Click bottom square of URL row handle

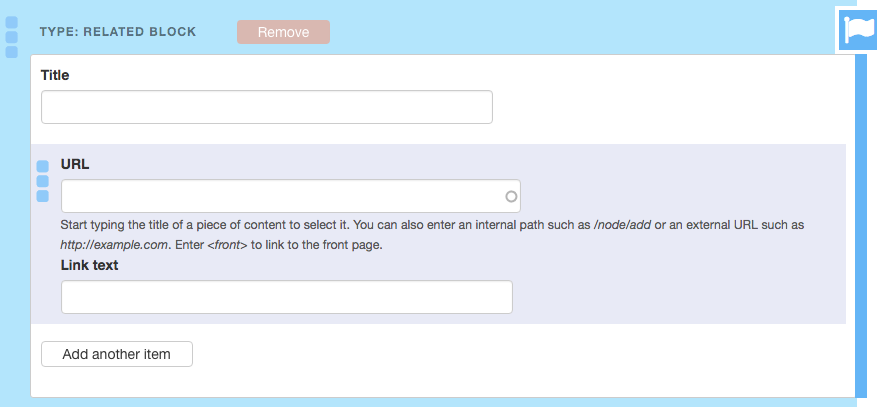point(42,196)
